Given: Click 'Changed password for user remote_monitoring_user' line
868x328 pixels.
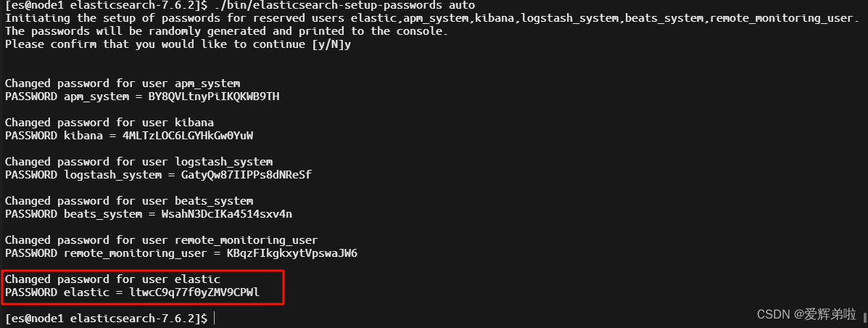Looking at the screenshot, I should [x=162, y=240].
